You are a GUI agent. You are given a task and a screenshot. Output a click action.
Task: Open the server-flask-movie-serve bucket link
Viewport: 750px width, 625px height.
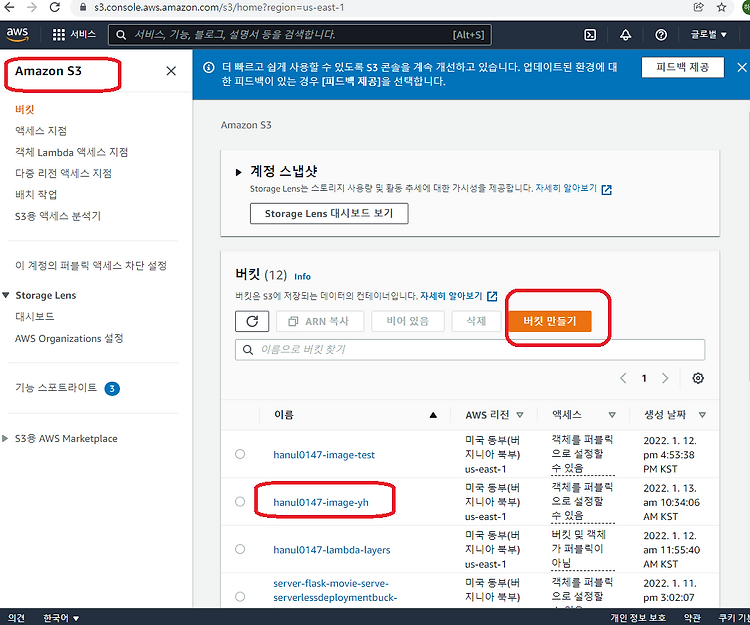[335, 590]
